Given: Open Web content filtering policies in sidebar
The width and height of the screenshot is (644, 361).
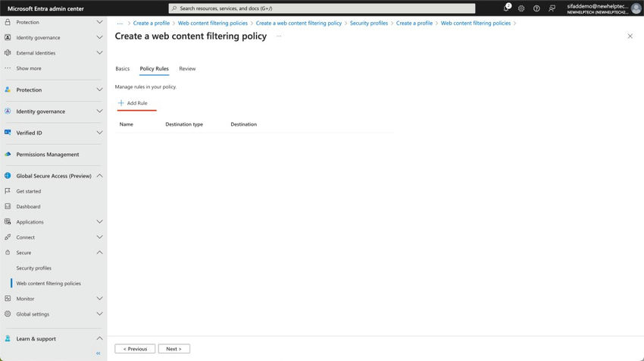Looking at the screenshot, I should pyautogui.click(x=48, y=284).
